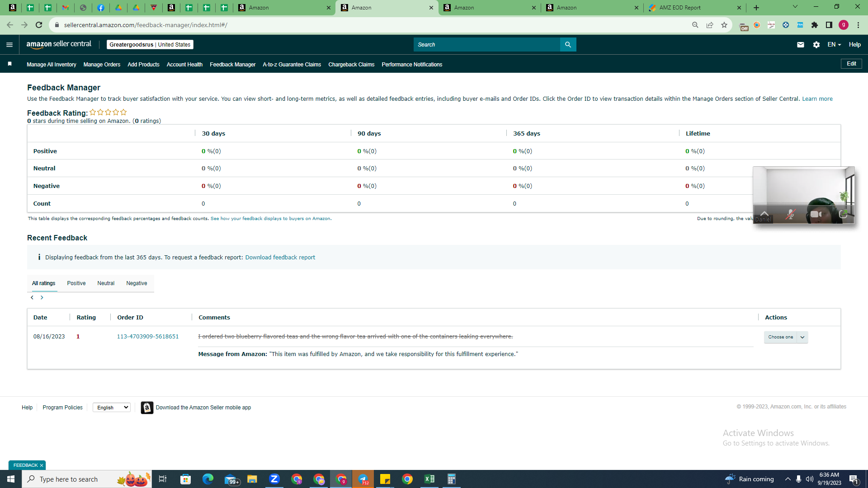868x488 pixels.
Task: Open Chrome tab search chevron
Action: click(795, 7)
